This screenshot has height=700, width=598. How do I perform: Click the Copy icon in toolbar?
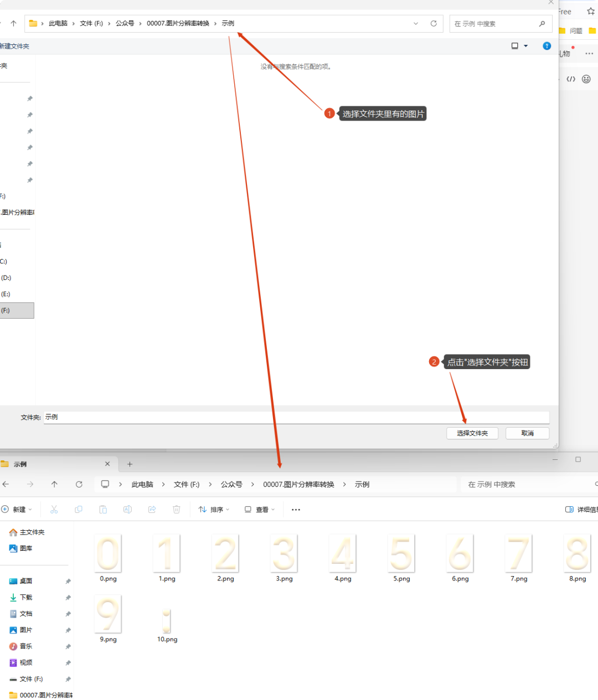click(79, 510)
